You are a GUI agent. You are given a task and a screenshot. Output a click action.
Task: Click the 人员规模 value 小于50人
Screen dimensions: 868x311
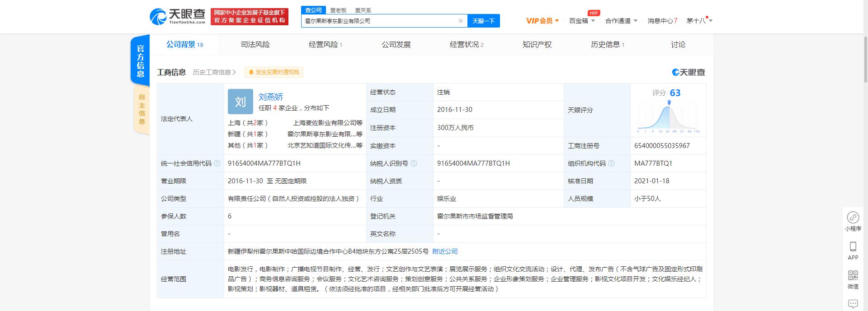click(x=647, y=199)
